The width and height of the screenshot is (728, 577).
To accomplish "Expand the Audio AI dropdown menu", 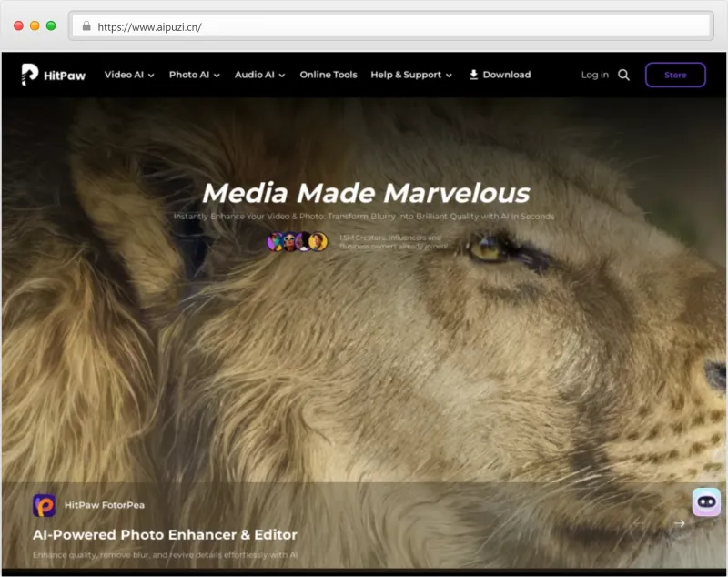I will coord(259,75).
